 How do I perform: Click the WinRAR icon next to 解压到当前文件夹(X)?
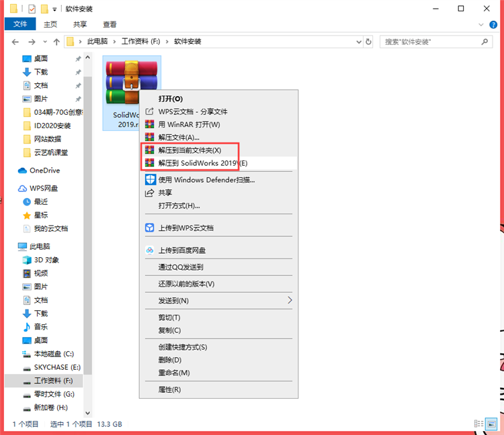click(149, 150)
